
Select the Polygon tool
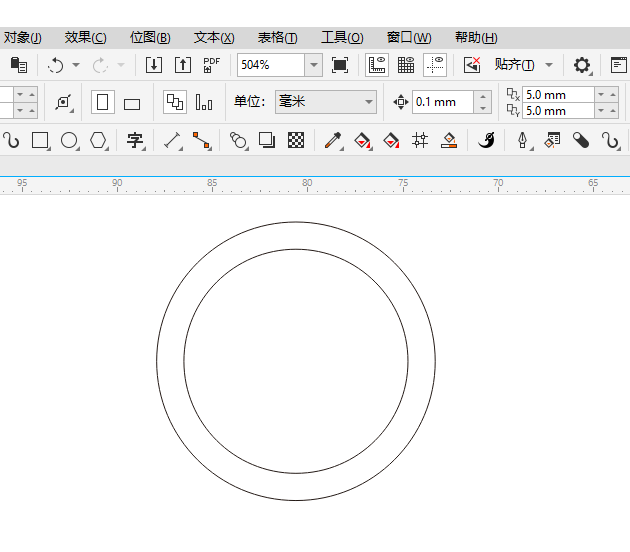(x=98, y=140)
